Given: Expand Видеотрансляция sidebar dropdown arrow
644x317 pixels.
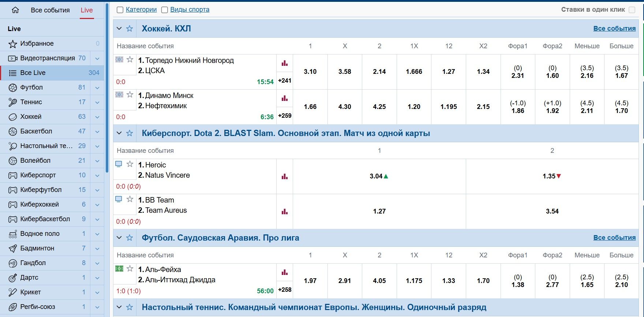Looking at the screenshot, I should (97, 59).
